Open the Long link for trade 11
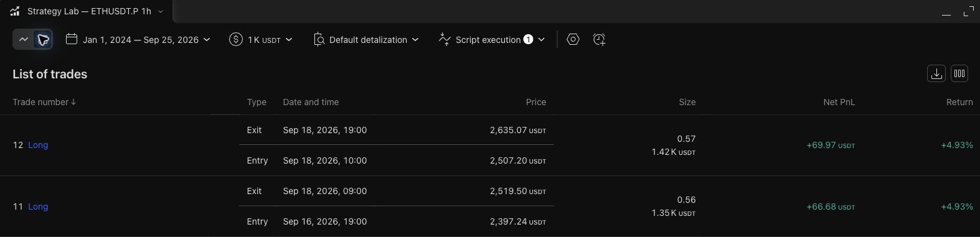Screen dimensions: 980x237 [x=38, y=207]
